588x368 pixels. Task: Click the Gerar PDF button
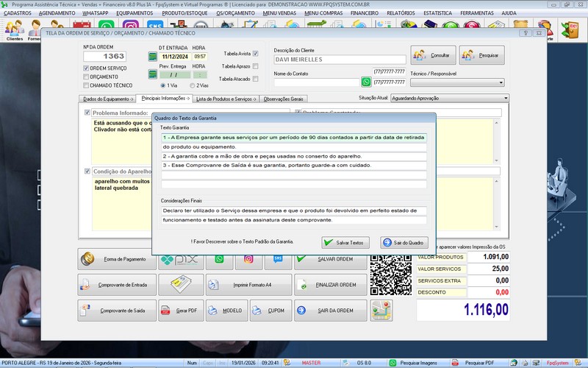point(181,311)
